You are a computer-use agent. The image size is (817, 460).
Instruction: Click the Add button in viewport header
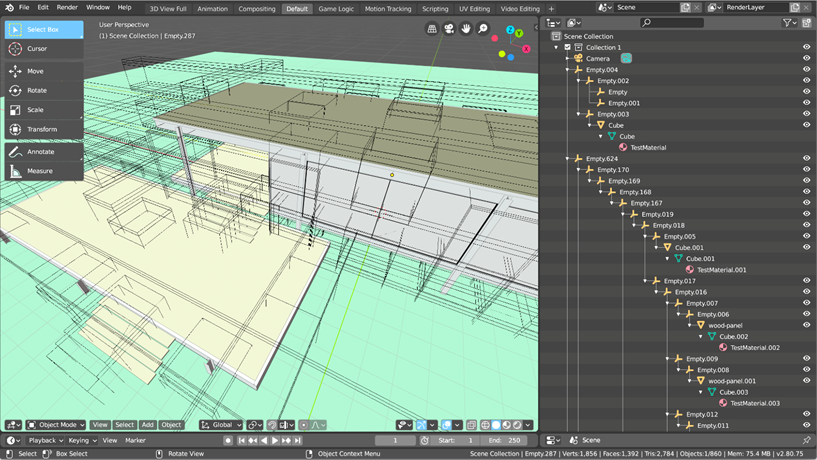[x=147, y=425]
